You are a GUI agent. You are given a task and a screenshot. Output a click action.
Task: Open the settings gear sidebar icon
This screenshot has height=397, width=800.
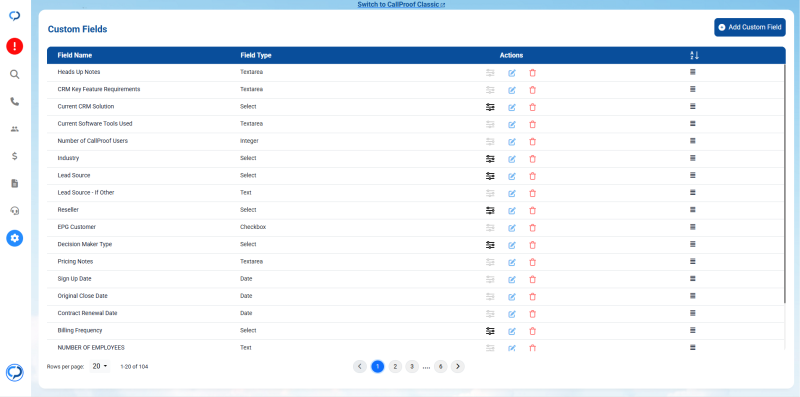(x=14, y=238)
